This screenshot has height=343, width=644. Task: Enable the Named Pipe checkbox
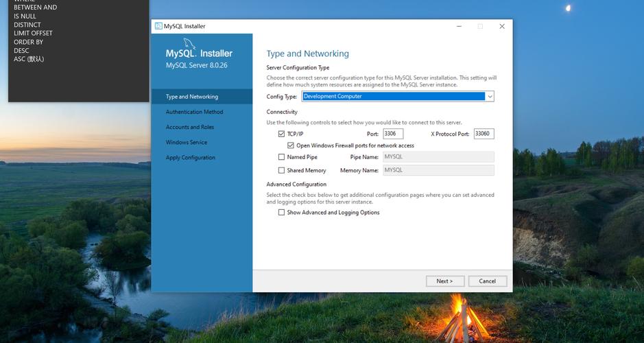[281, 157]
